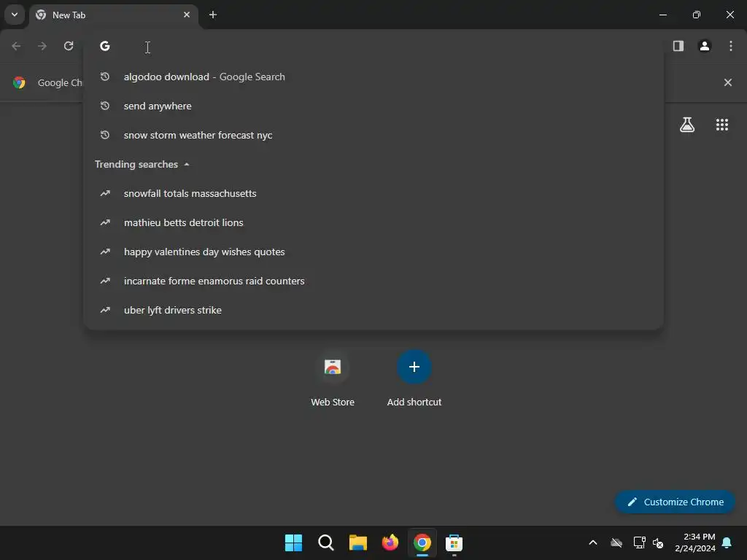The height and width of the screenshot is (560, 747).
Task: Click the muted volume tray icon
Action: click(658, 542)
